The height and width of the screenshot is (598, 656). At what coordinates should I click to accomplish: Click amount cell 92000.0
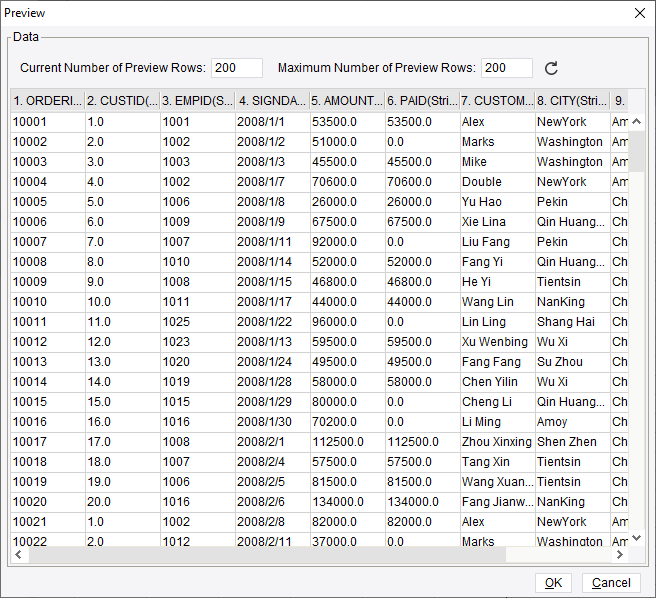point(347,242)
